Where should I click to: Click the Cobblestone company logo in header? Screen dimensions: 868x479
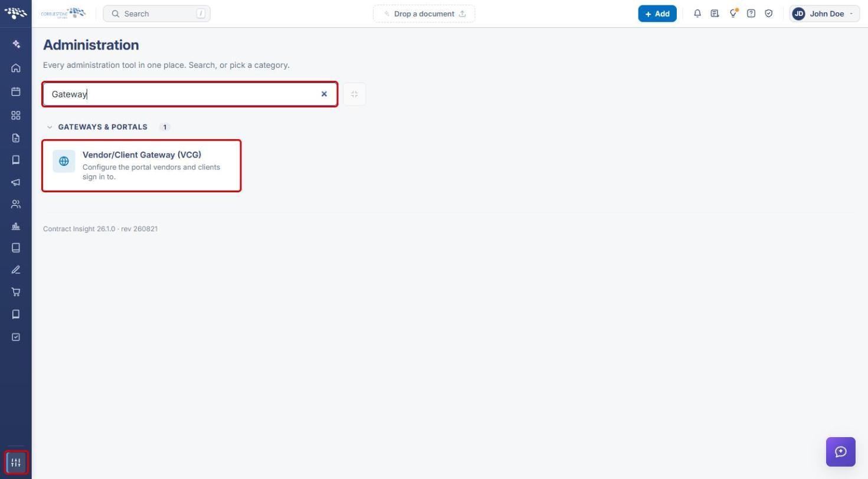pyautogui.click(x=63, y=13)
